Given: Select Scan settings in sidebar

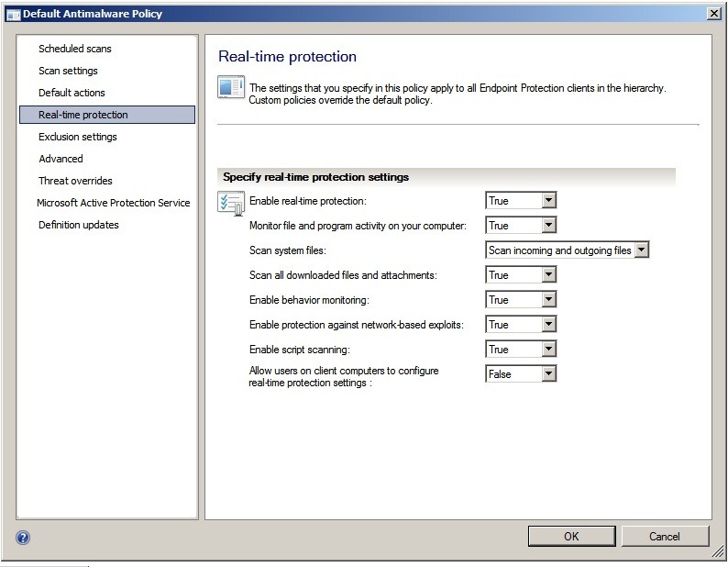Looking at the screenshot, I should pos(68,71).
